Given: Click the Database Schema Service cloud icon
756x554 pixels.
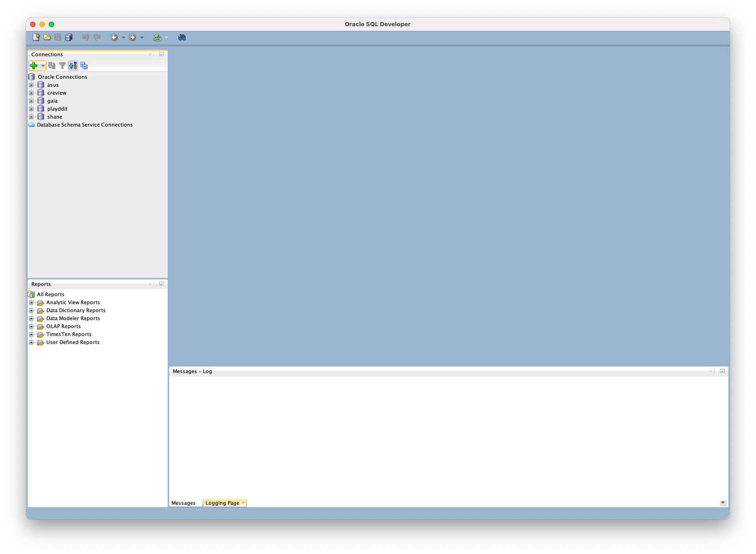Looking at the screenshot, I should coord(31,125).
